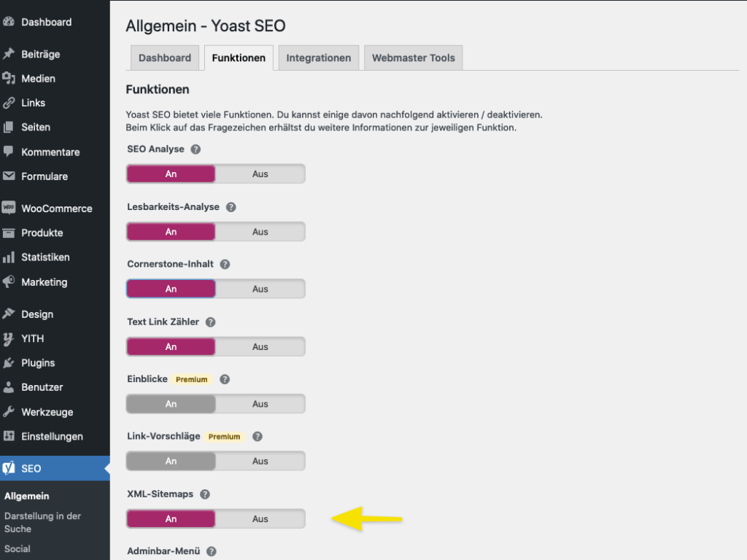Viewport: 747px width, 560px height.
Task: Click the Einblicke help question mark
Action: [x=225, y=379]
